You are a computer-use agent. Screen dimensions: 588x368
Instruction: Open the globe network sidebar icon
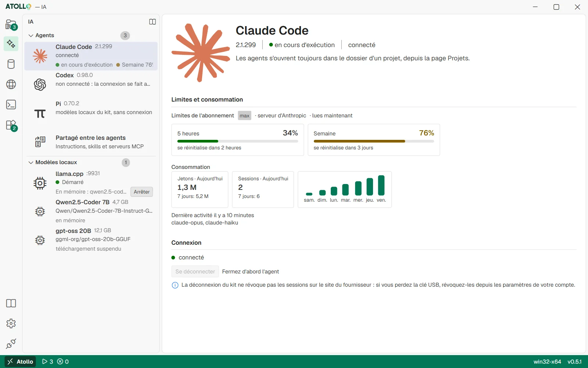(x=11, y=84)
